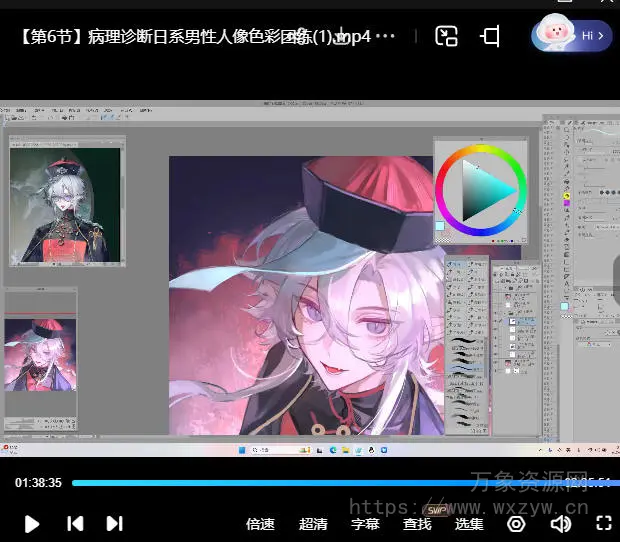Mute the video volume
Screen dimensions: 620x542
[x=561, y=523]
